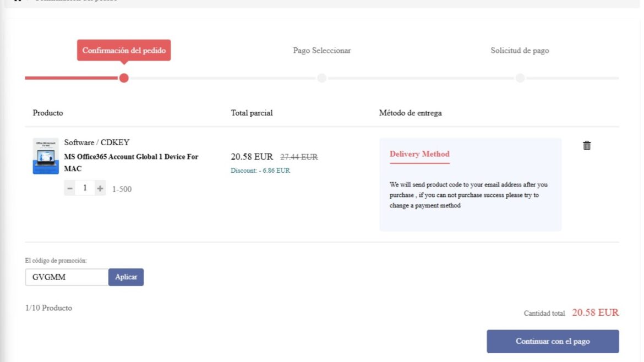Image resolution: width=644 pixels, height=362 pixels.
Task: Click the last gray progress dot
Action: click(x=520, y=78)
